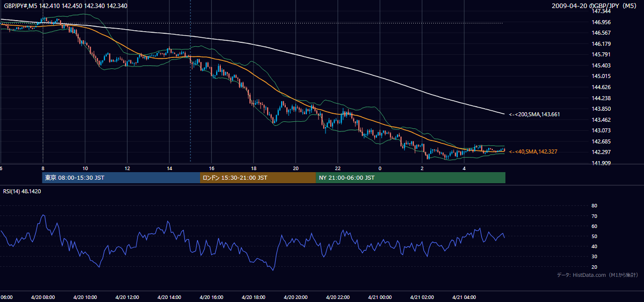Image resolution: width=644 pixels, height=302 pixels.
Task: Click hour tick 2 under price chart
Action: pos(422,169)
